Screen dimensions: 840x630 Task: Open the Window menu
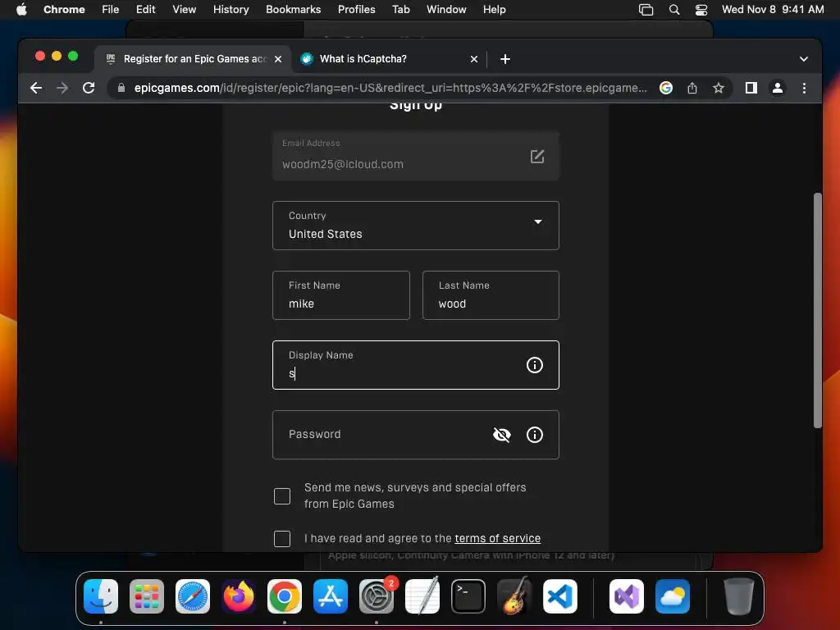[x=446, y=10]
